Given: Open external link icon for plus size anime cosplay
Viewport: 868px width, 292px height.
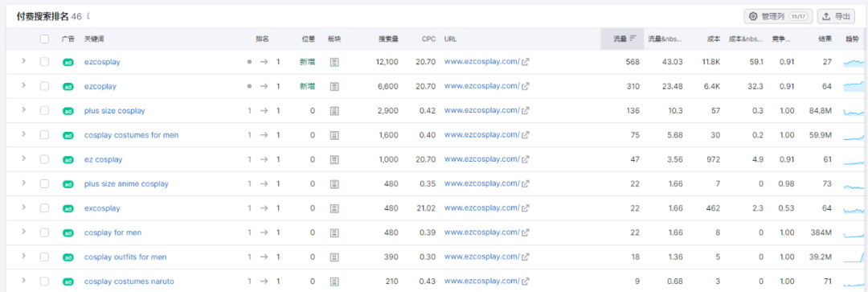Looking at the screenshot, I should (x=526, y=184).
